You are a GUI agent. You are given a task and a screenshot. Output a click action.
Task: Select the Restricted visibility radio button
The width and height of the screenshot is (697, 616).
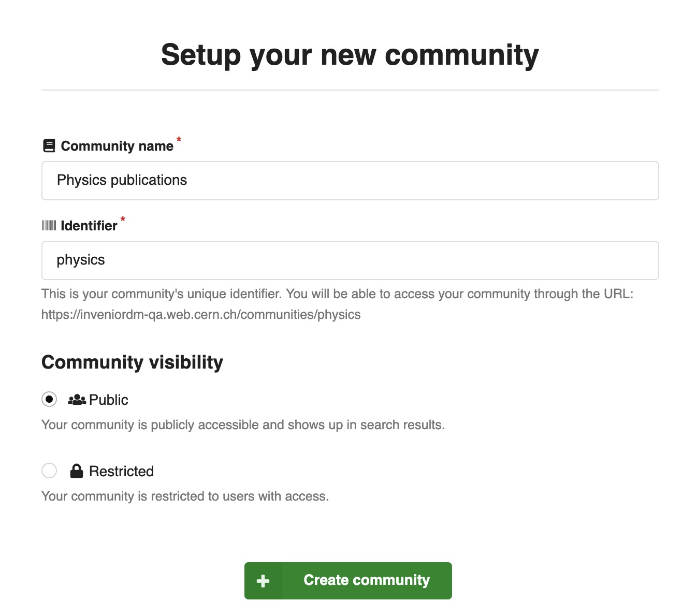tap(49, 471)
